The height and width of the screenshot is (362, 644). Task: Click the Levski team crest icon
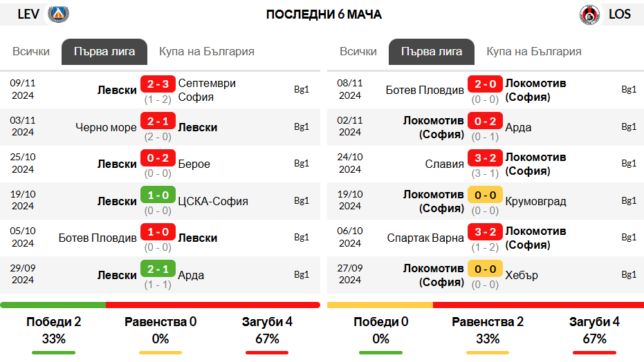(x=58, y=15)
